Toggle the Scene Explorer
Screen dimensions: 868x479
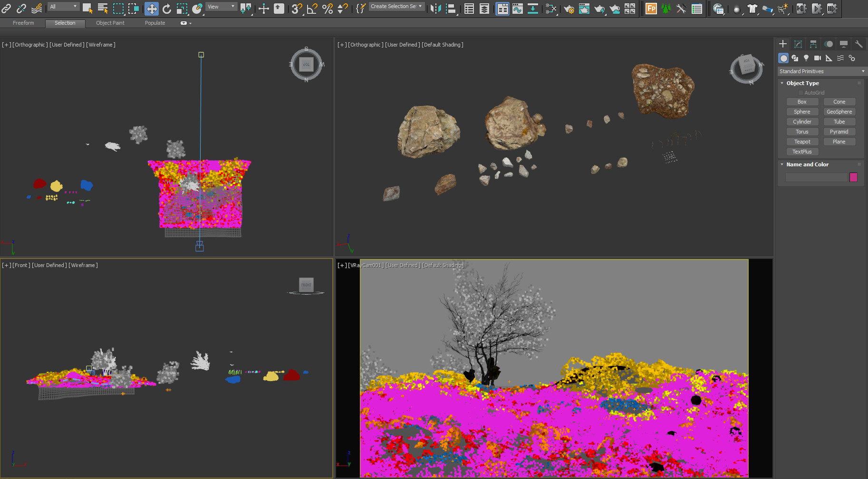click(x=469, y=8)
